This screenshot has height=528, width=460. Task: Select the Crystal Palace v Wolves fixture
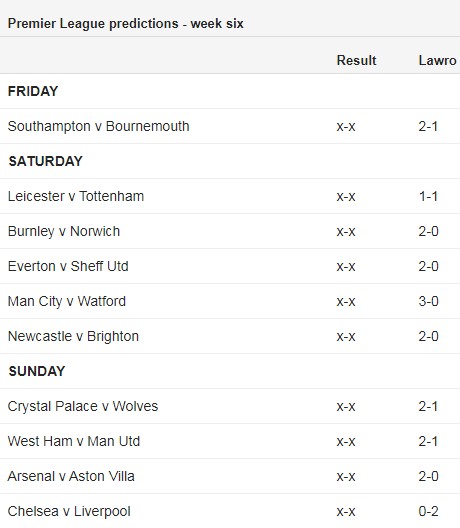click(x=83, y=406)
